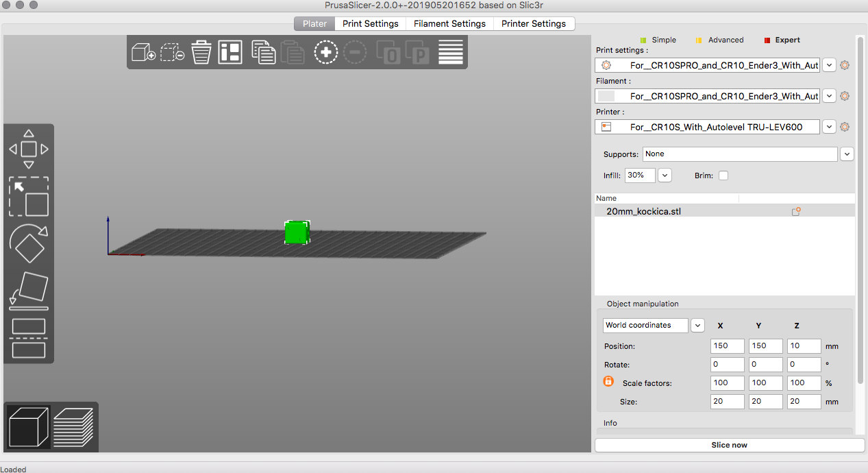Click the Position X field
The height and width of the screenshot is (473, 868).
728,346
